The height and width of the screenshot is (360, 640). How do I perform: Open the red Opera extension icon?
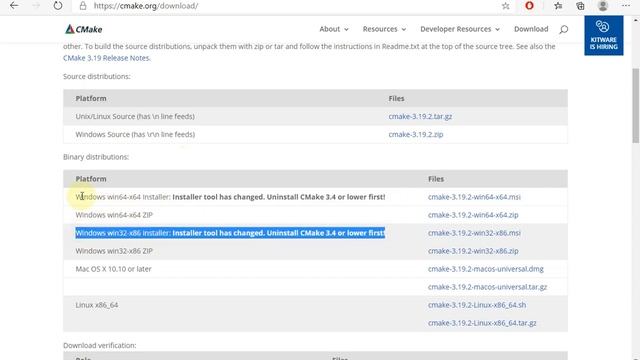(x=529, y=6)
